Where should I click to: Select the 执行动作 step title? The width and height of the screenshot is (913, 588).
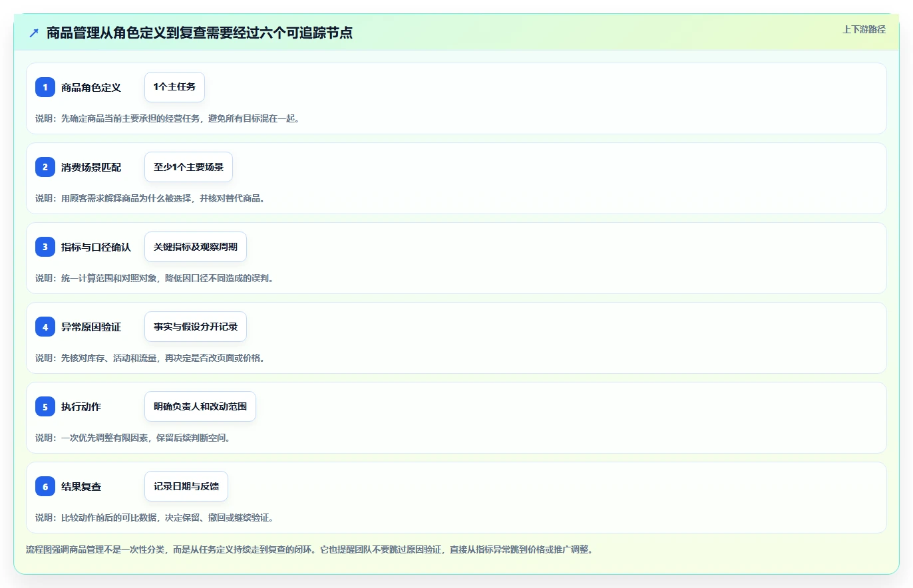tap(81, 406)
